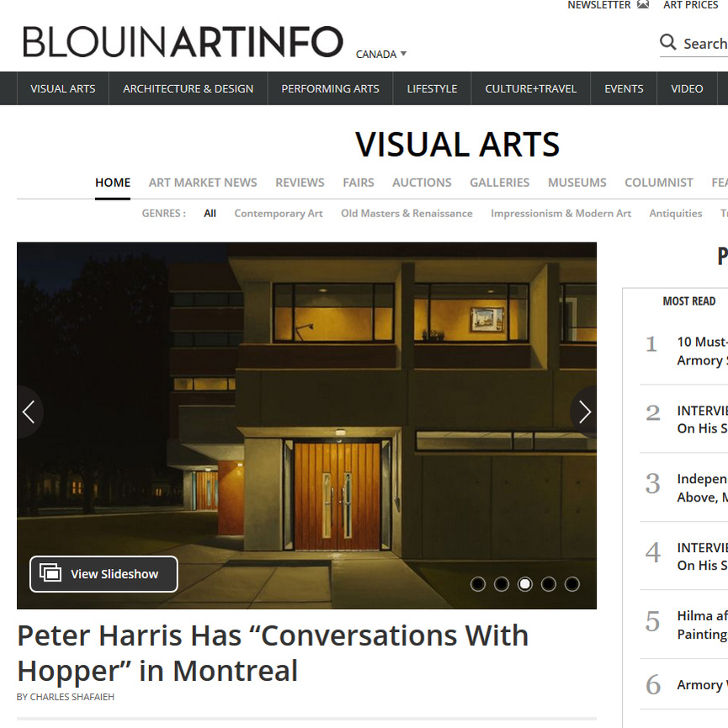The image size is (728, 728).
Task: Filter genres by Antiquities
Action: pos(676,213)
